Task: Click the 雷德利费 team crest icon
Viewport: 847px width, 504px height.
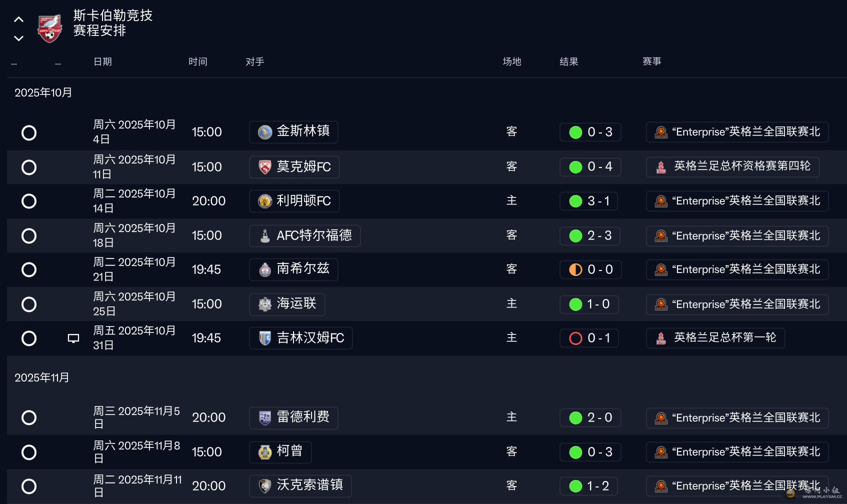Action: coord(265,417)
